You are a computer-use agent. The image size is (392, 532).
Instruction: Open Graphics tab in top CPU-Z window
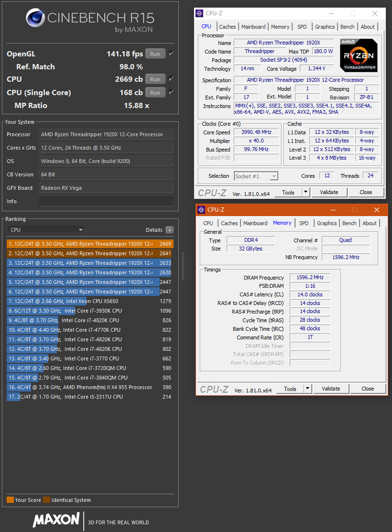pos(325,27)
